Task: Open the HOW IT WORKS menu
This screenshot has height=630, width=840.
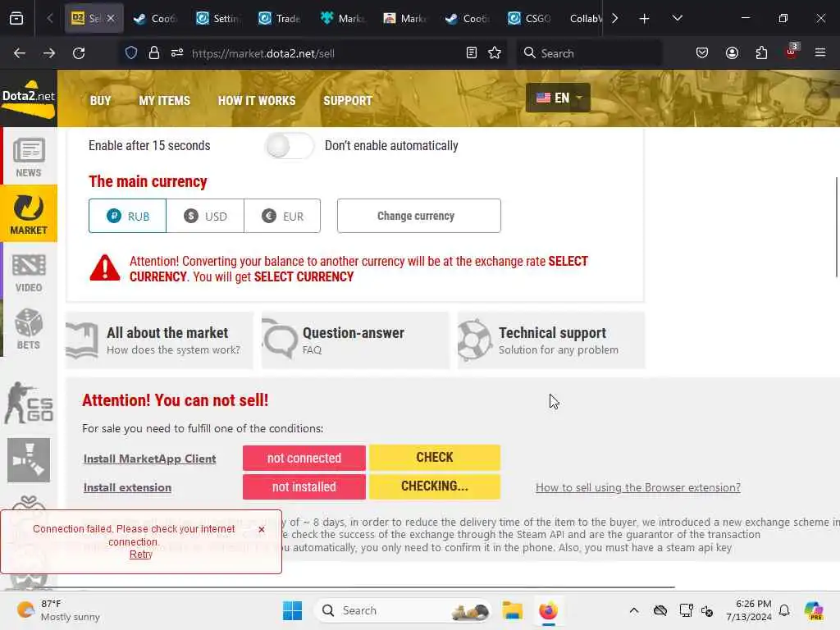Action: 257,101
